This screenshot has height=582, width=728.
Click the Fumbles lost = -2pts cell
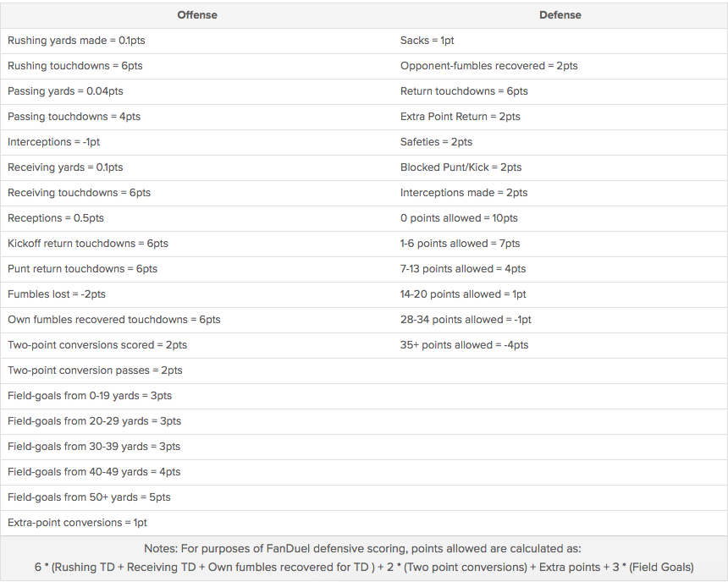[57, 294]
